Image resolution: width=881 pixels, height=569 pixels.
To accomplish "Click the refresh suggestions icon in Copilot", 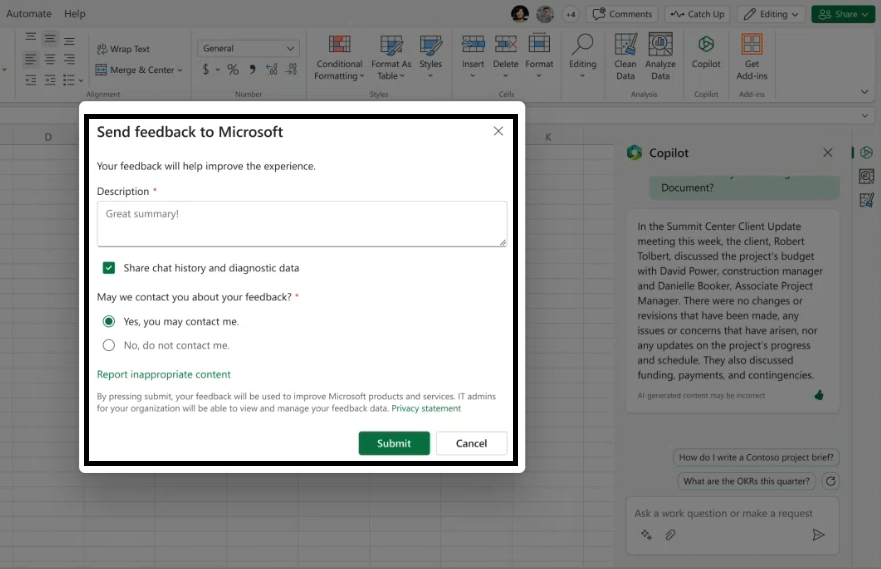I will tap(830, 481).
